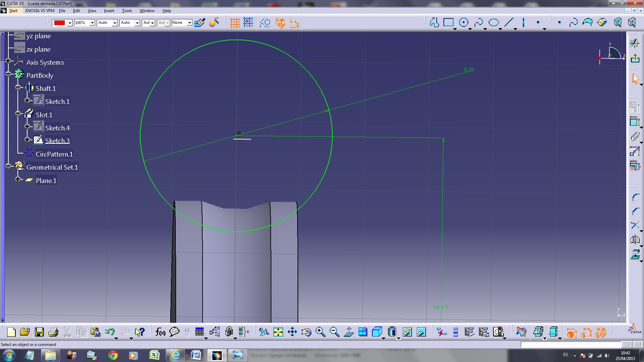Click the Zoom In magnifier icon
Image resolution: width=644 pixels, height=362 pixels.
[x=320, y=332]
